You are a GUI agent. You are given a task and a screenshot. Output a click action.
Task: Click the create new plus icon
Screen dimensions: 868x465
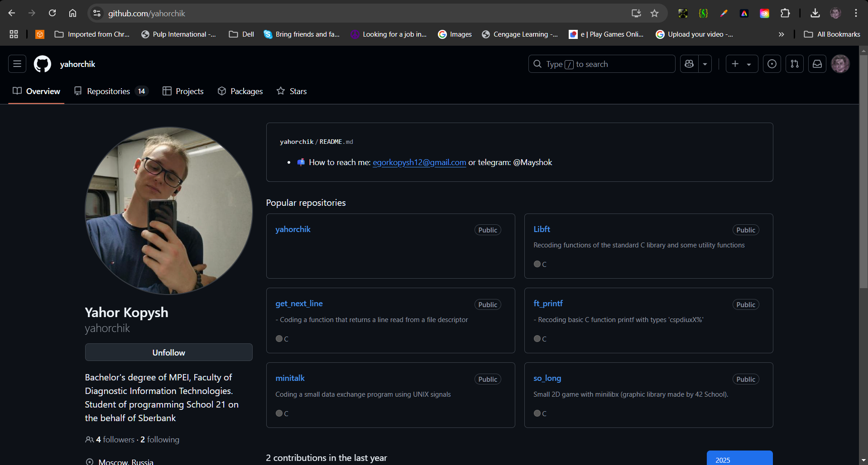tap(735, 64)
